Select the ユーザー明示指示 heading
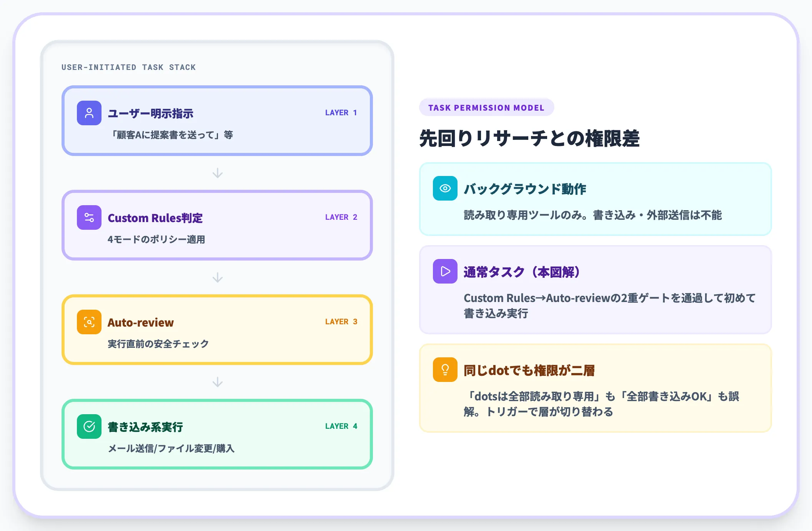 [150, 113]
